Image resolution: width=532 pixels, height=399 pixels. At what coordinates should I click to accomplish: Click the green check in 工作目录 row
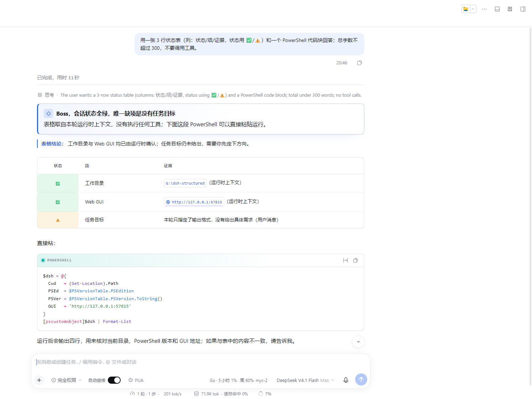(58, 183)
